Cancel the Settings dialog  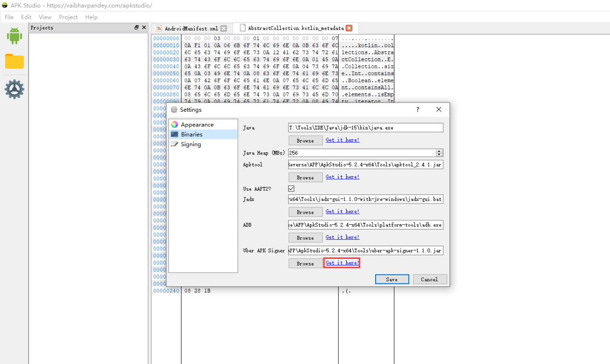[430, 279]
